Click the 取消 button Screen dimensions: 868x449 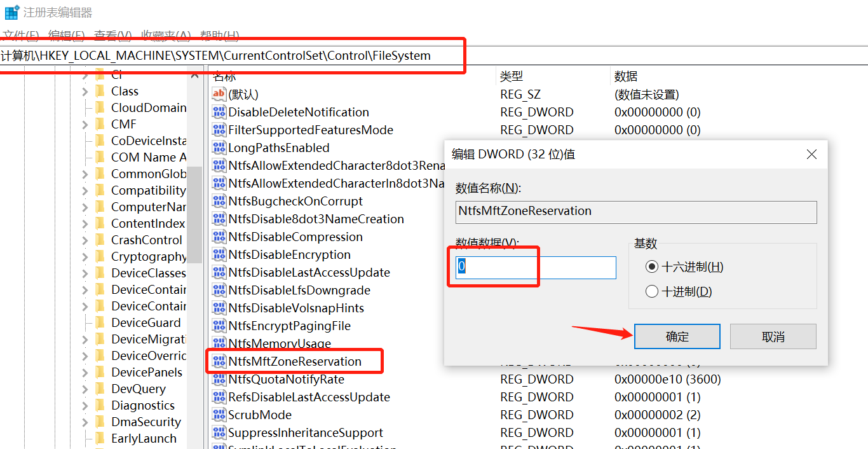(x=773, y=336)
